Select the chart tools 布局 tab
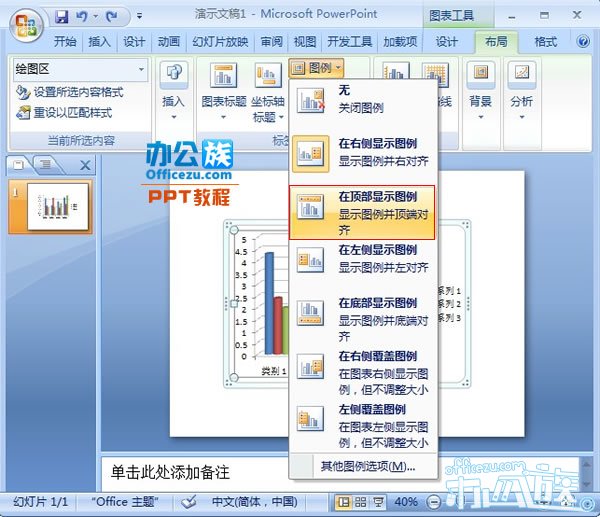600x517 pixels. 496,41
